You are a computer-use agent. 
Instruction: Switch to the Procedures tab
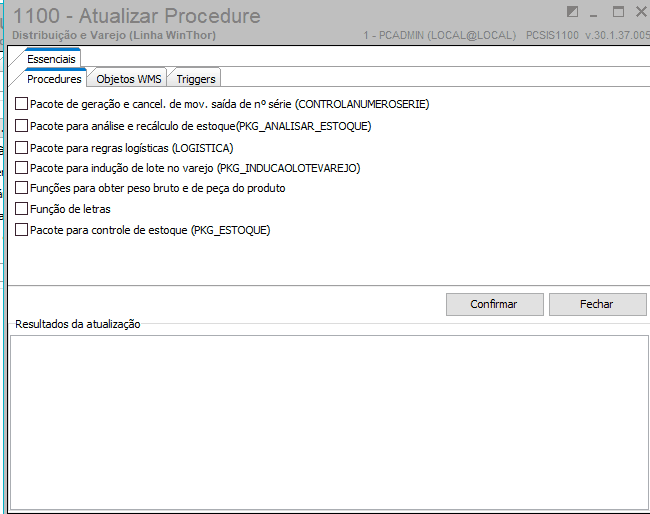click(x=54, y=79)
